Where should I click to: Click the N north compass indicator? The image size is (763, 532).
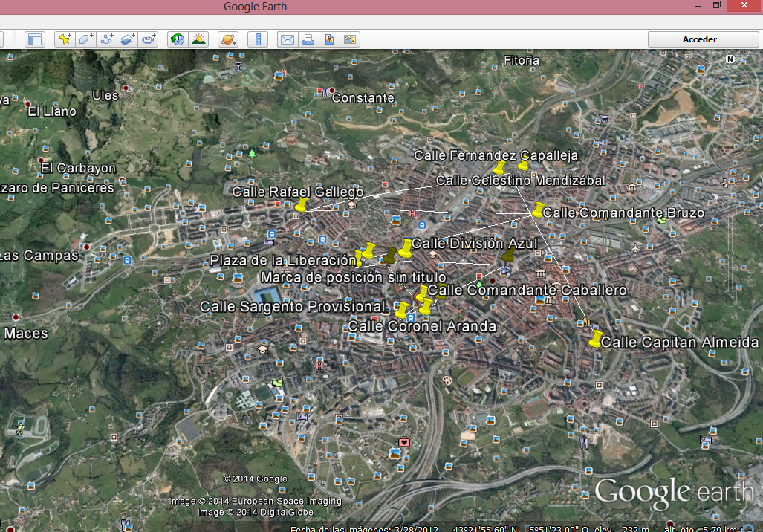click(x=730, y=59)
